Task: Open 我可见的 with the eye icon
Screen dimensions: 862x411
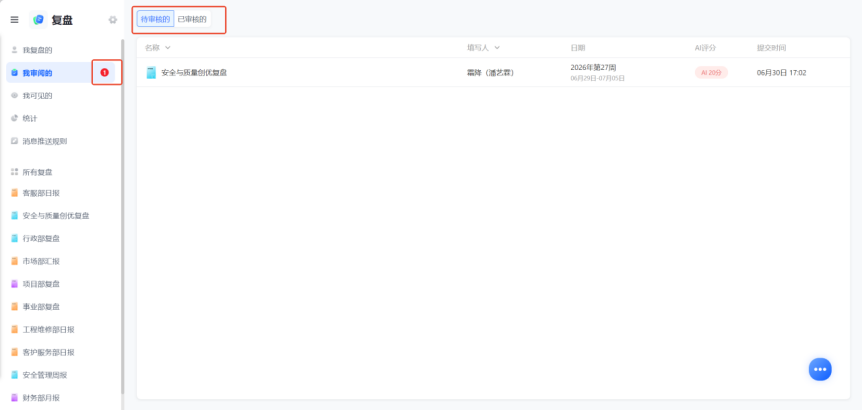Action: click(x=14, y=96)
